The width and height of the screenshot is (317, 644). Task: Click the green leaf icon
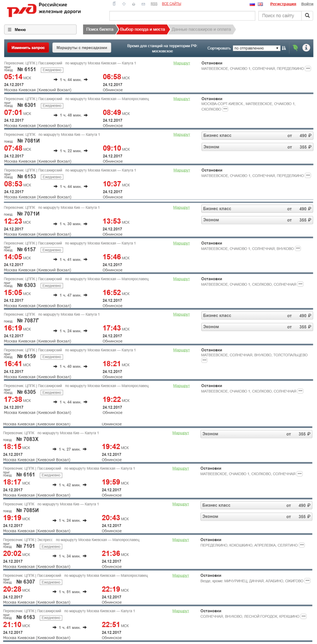coord(295,48)
